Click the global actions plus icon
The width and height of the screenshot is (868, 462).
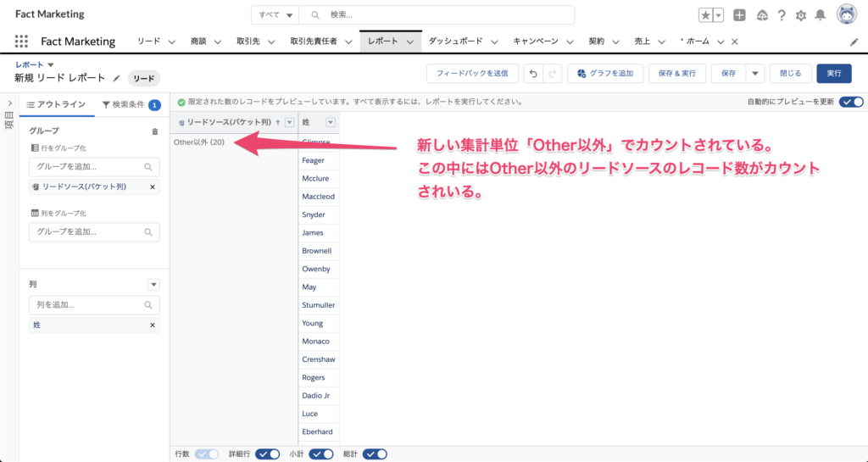pyautogui.click(x=739, y=15)
